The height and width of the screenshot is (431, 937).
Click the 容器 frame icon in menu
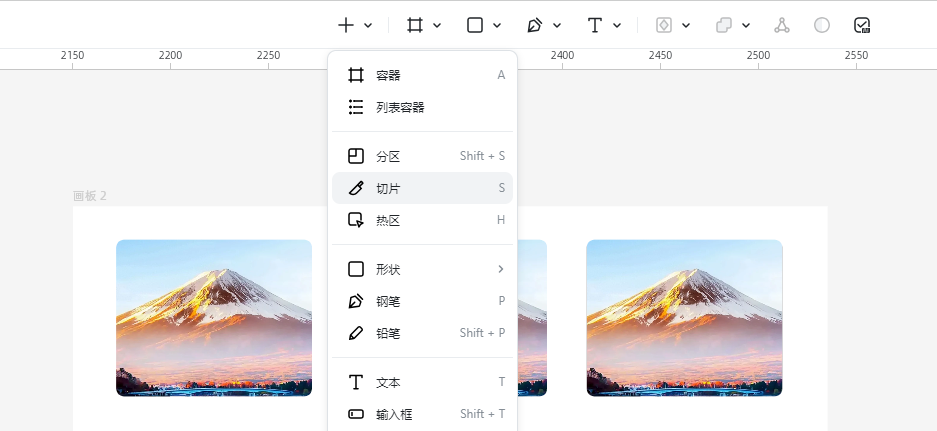pyautogui.click(x=356, y=75)
